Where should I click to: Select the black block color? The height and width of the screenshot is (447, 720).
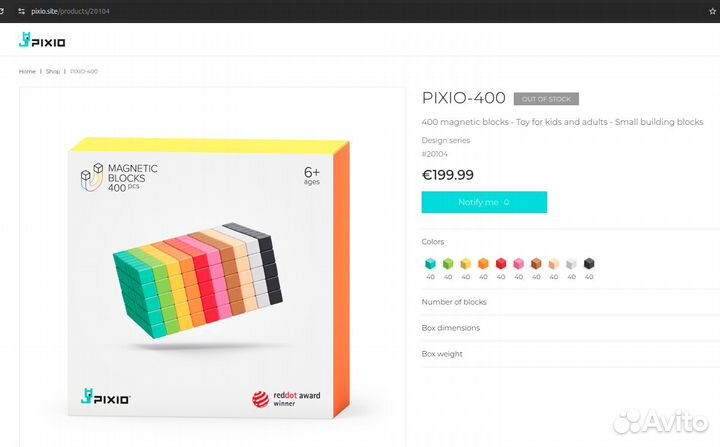[589, 264]
